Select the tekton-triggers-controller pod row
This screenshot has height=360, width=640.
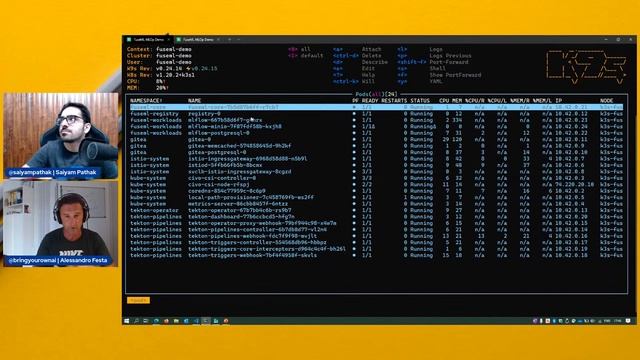[x=376, y=242]
